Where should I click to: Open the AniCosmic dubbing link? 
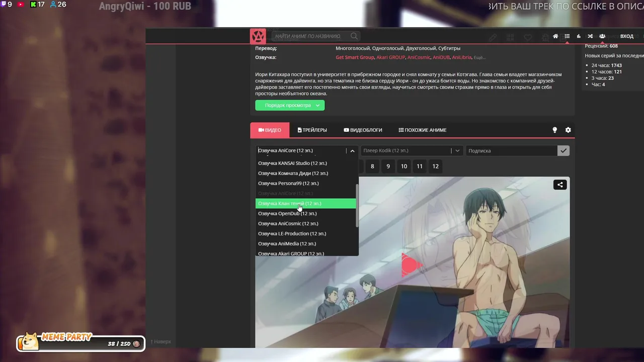[419, 57]
